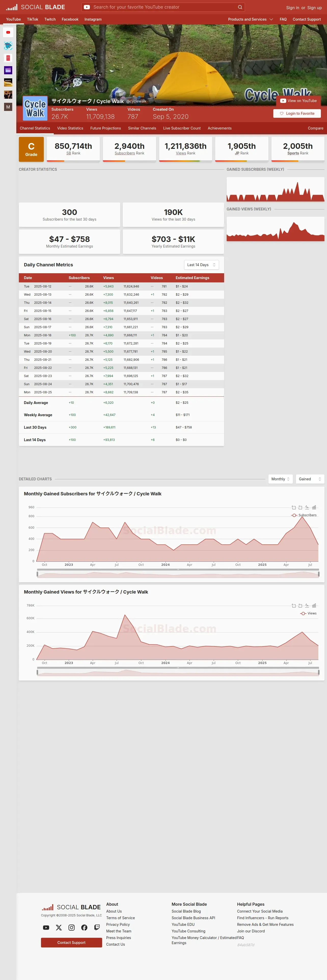Select the TikTok platform tab
The width and height of the screenshot is (327, 980).
tap(32, 19)
